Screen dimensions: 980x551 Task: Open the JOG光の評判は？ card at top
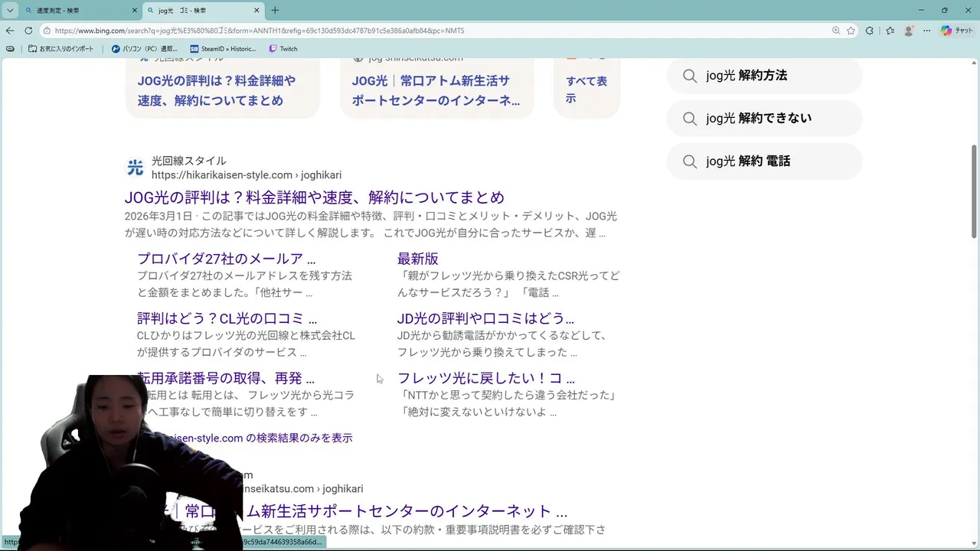pos(222,90)
